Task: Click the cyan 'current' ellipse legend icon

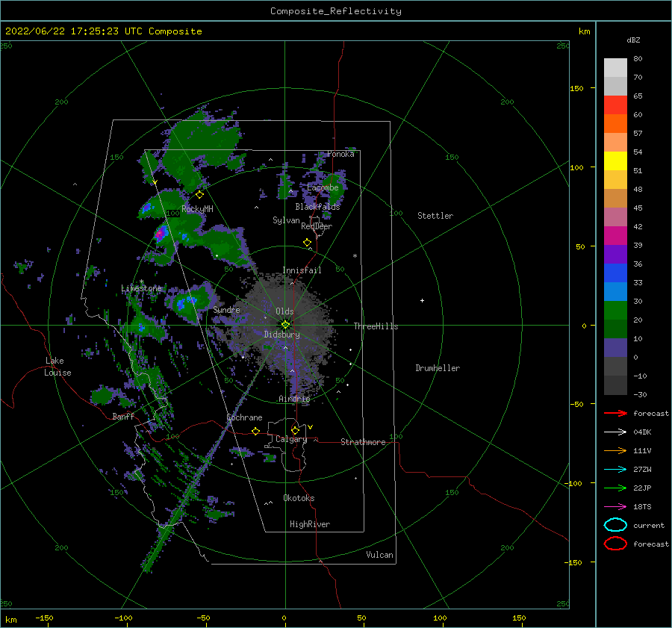Action: [x=615, y=525]
